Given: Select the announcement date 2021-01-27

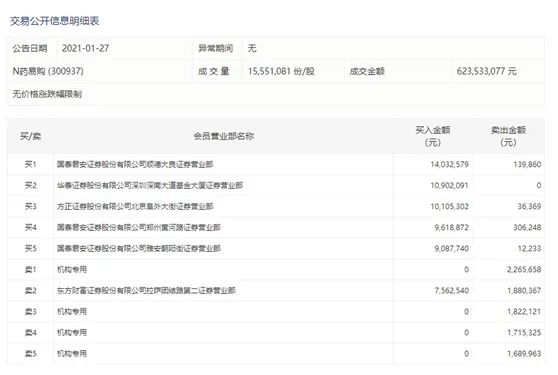Looking at the screenshot, I should [85, 48].
